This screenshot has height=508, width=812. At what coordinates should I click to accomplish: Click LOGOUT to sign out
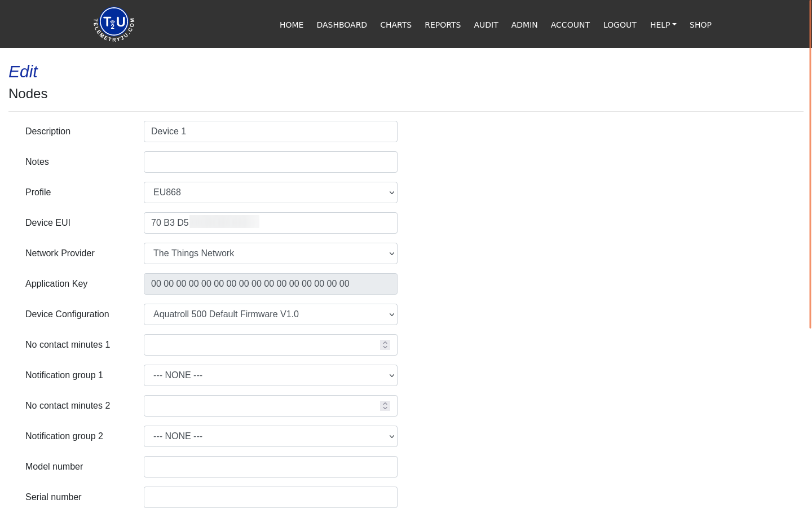click(620, 25)
